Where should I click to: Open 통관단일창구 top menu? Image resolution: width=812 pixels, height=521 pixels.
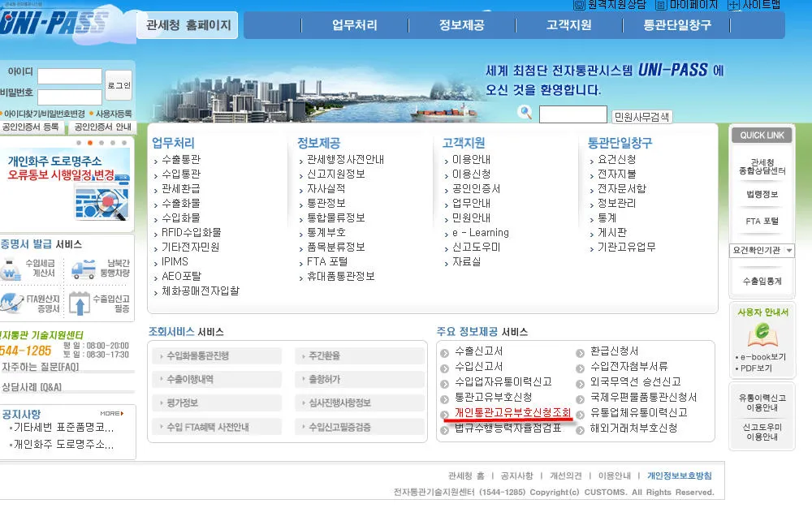coord(677,25)
